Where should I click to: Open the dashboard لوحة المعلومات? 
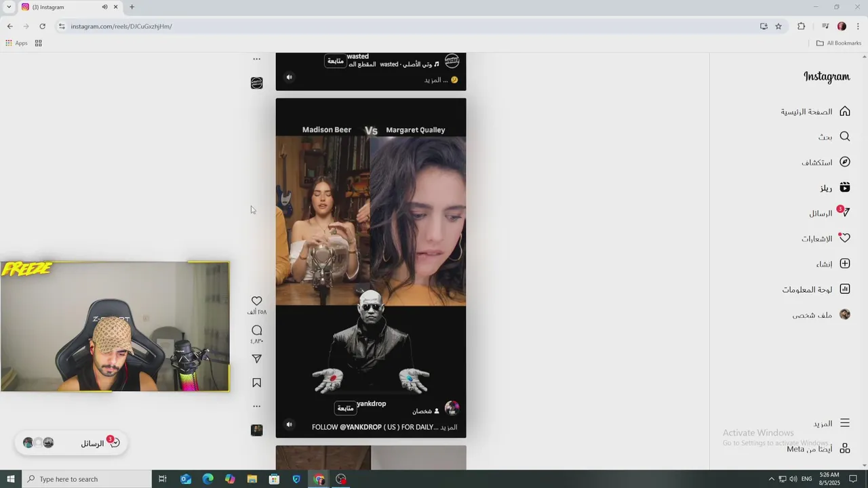click(x=816, y=289)
